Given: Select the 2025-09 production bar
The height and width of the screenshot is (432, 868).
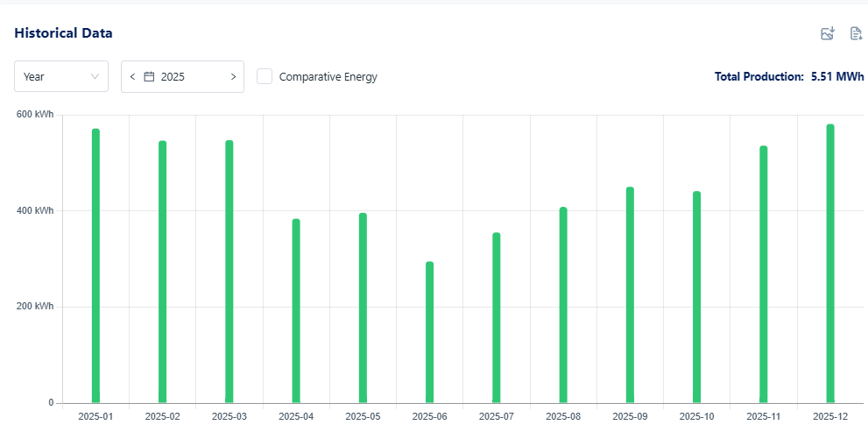Looking at the screenshot, I should (x=630, y=294).
